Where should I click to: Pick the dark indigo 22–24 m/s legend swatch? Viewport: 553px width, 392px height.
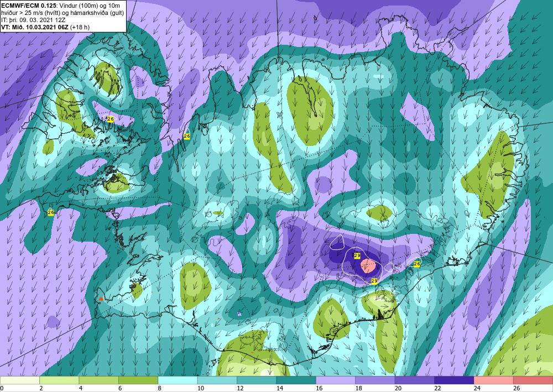454,380
